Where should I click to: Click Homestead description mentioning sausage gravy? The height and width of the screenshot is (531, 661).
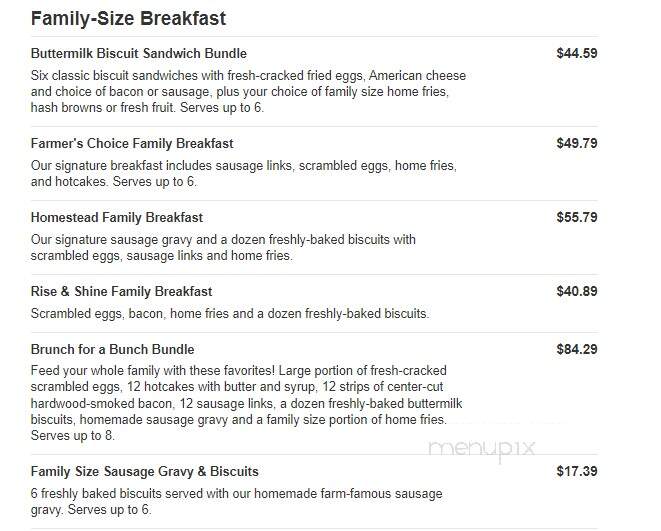(x=223, y=247)
